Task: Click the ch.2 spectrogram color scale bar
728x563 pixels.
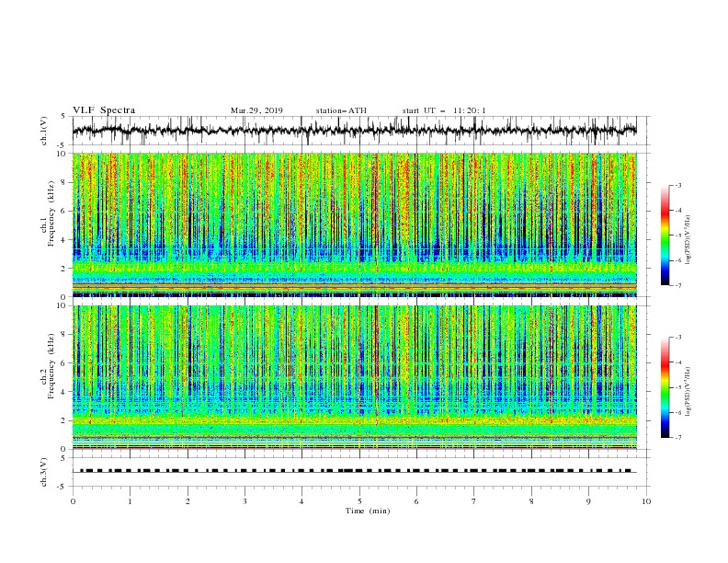Action: (x=665, y=387)
